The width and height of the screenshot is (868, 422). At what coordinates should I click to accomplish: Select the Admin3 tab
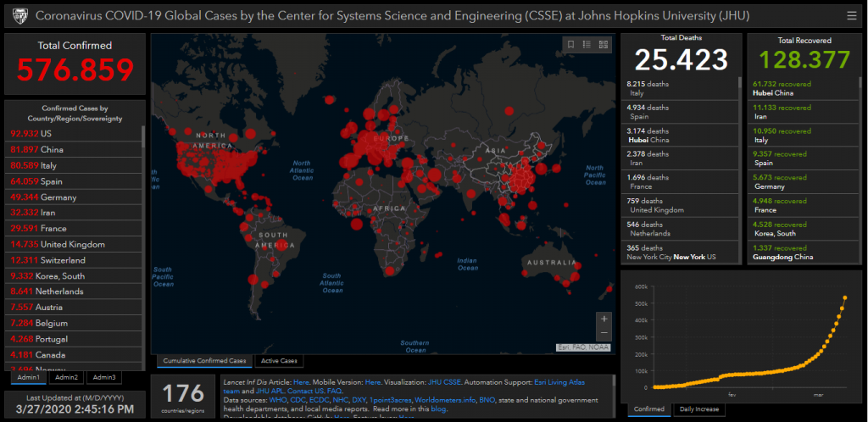point(105,377)
